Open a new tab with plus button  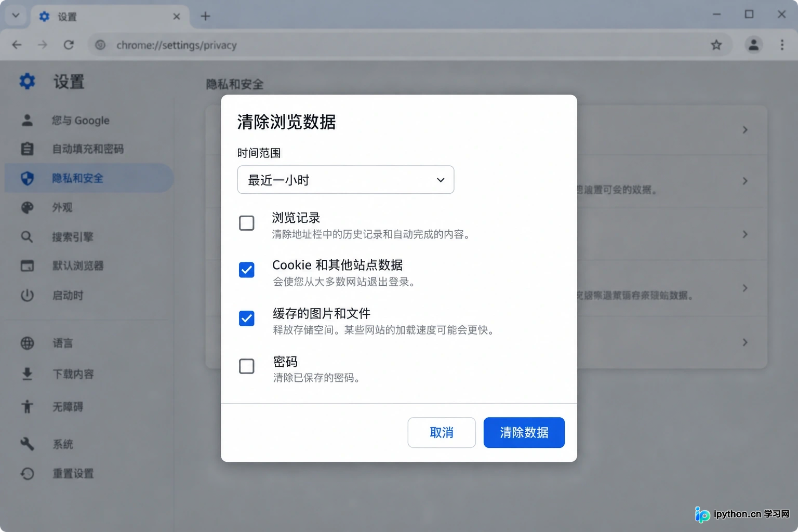[x=205, y=16]
